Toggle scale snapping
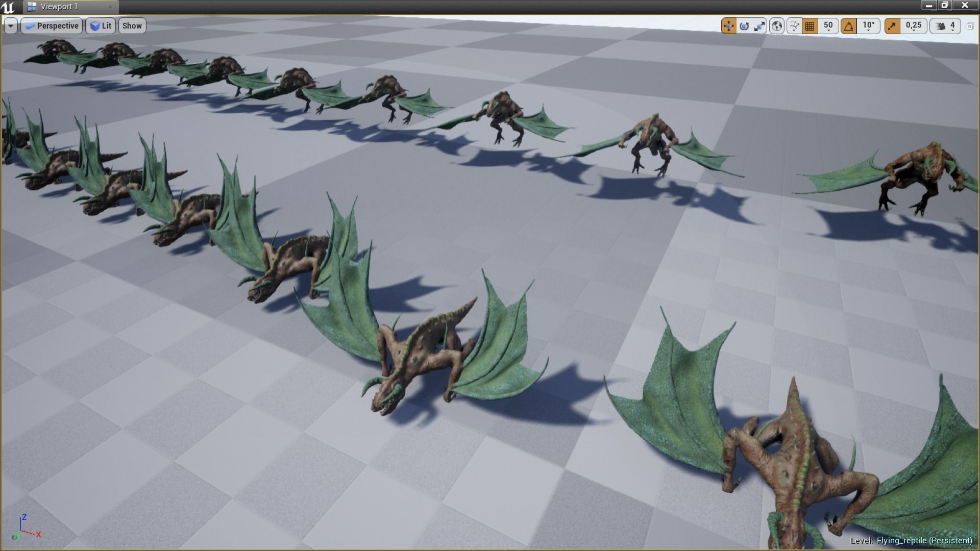 point(892,26)
